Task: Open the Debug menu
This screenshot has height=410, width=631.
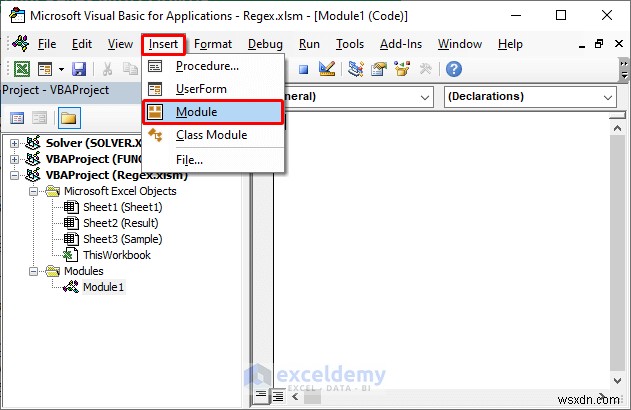Action: [x=265, y=44]
